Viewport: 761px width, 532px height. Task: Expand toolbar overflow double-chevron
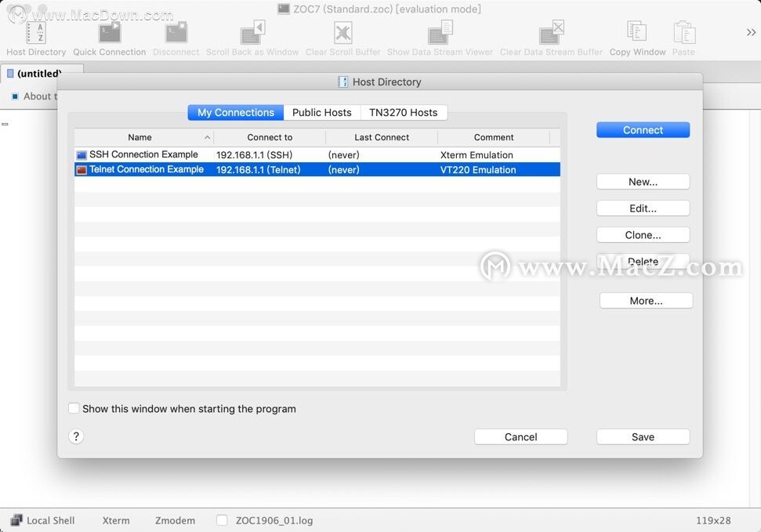point(751,33)
